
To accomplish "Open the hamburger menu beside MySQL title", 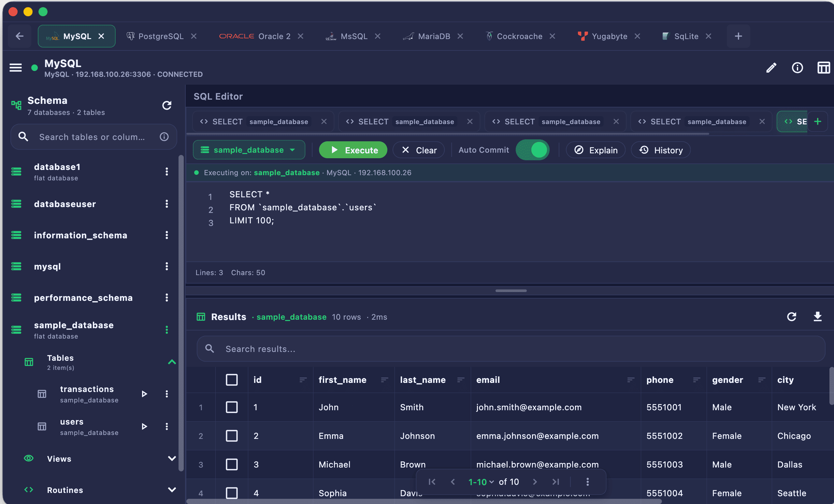I will tap(16, 68).
